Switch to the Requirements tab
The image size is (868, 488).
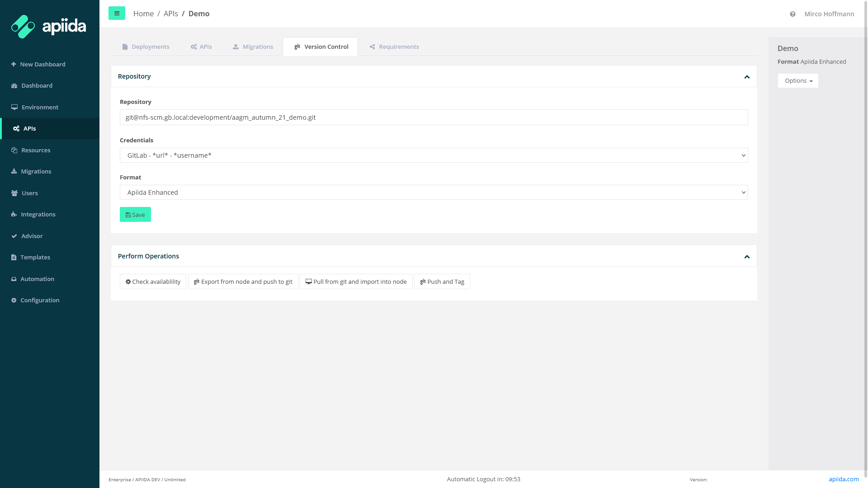(x=394, y=47)
